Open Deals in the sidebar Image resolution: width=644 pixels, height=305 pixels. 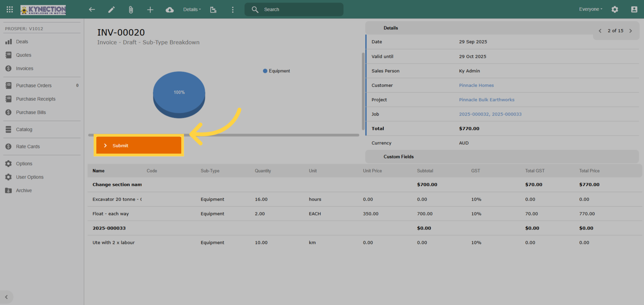42,42
